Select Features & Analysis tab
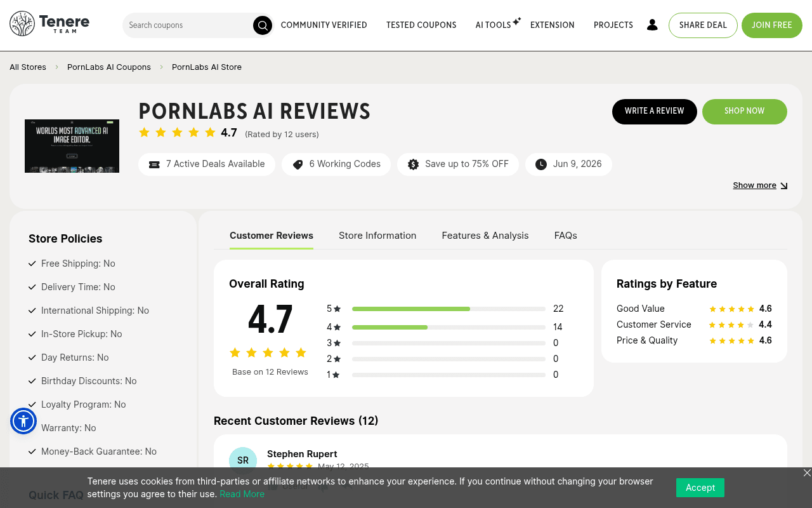Viewport: 812px width, 508px height. tap(485, 236)
